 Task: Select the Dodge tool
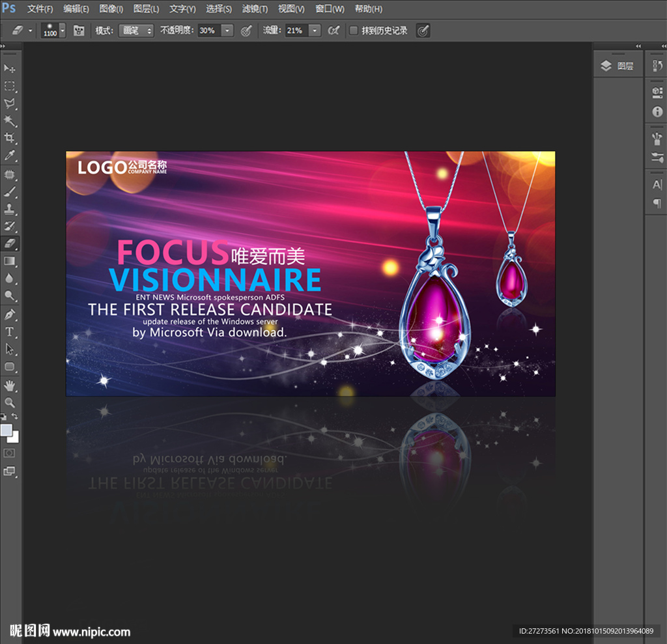click(9, 296)
